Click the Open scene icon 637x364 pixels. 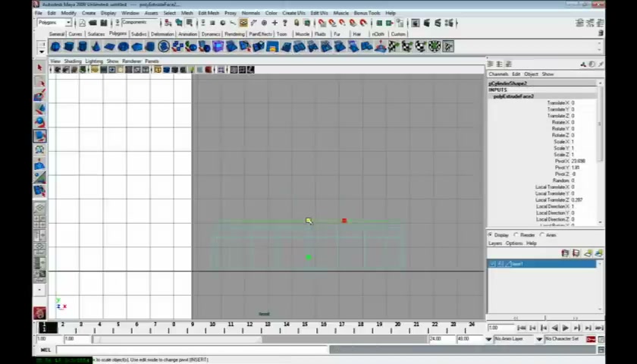pos(93,23)
